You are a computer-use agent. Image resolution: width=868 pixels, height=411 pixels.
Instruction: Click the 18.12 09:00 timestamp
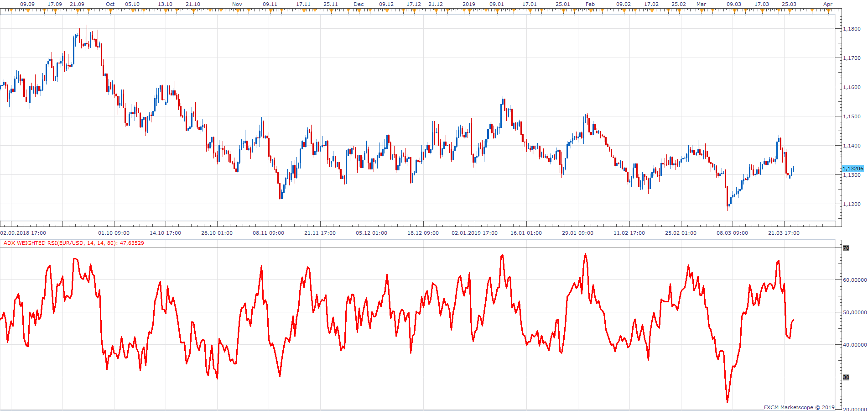pos(423,233)
